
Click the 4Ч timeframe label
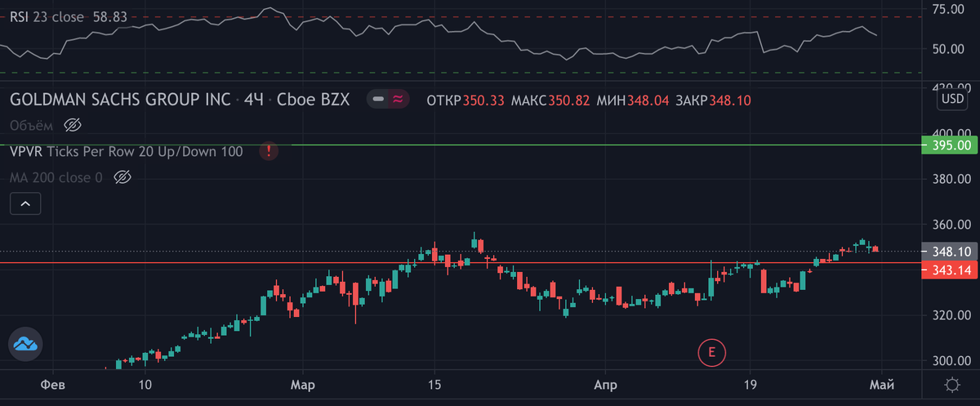[254, 100]
